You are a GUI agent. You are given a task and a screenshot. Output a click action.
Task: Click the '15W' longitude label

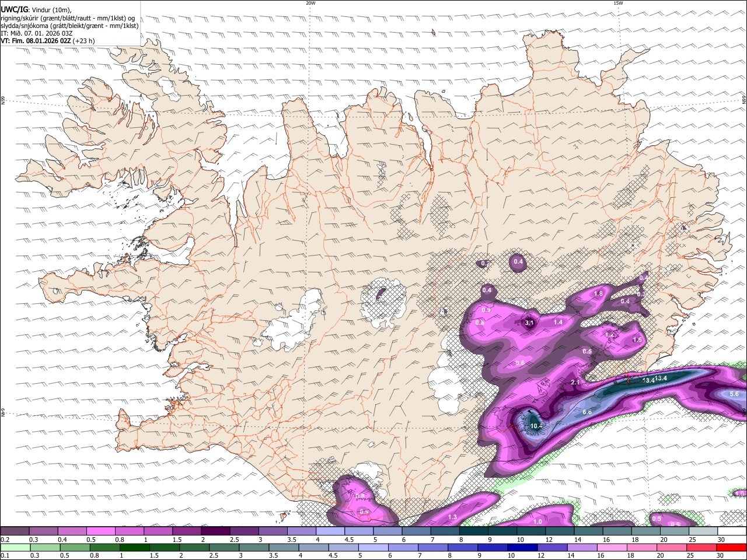pos(618,3)
